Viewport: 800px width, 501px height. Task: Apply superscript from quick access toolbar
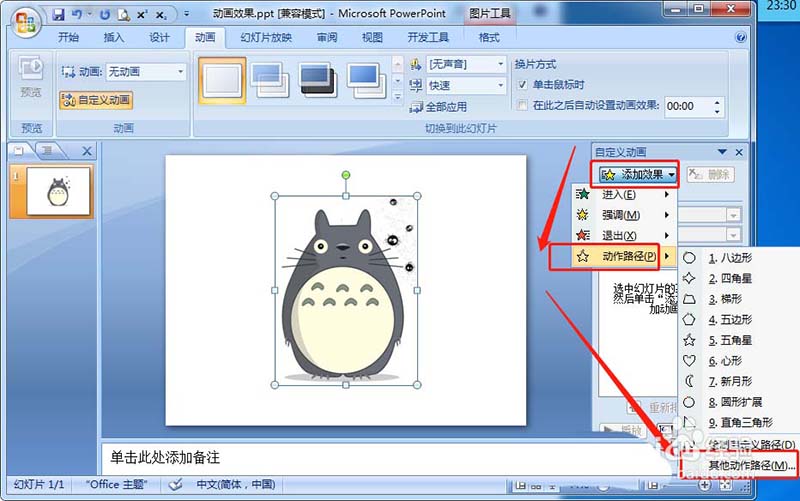coord(142,14)
